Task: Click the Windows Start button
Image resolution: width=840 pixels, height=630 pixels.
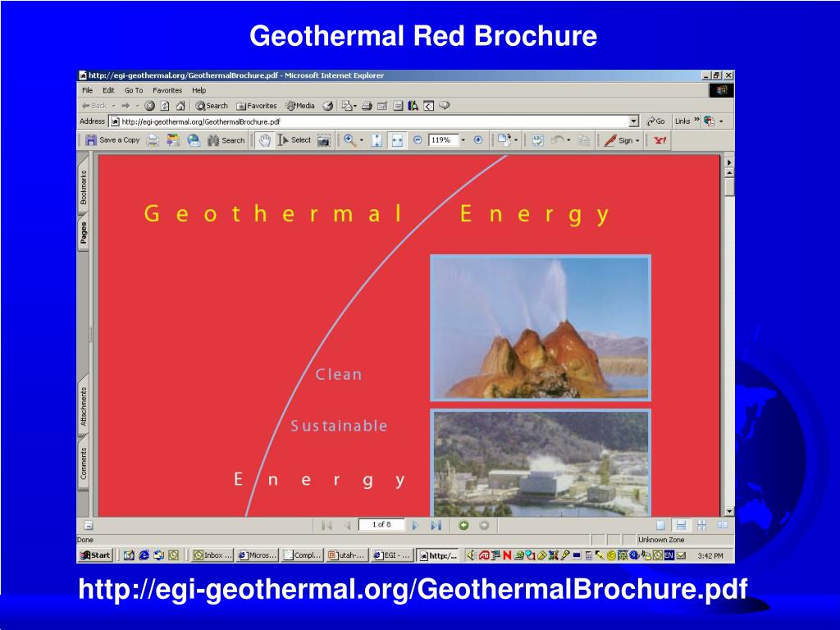Action: coord(95,555)
